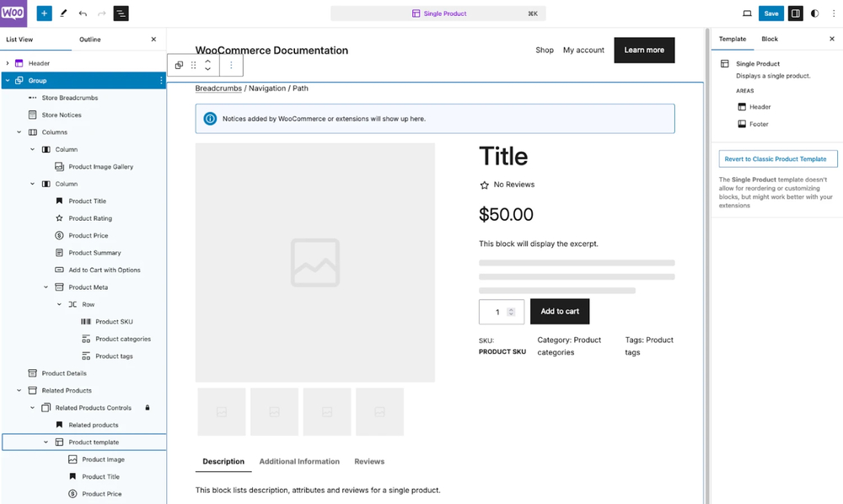Toggle the Settings sidebar panel icon
Viewport: 843px width, 504px height.
coord(794,13)
